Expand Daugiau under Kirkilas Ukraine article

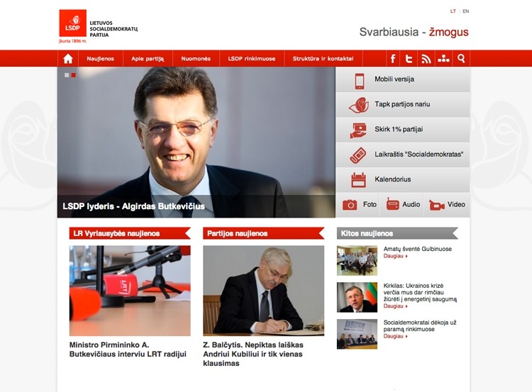click(x=395, y=306)
